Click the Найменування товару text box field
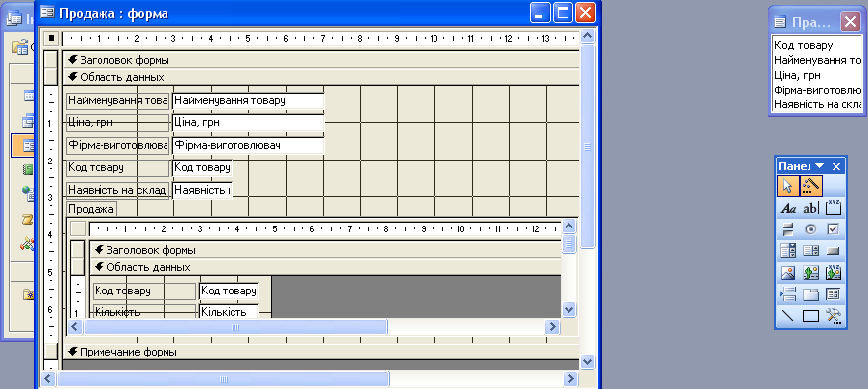The image size is (868, 389). pyautogui.click(x=248, y=100)
